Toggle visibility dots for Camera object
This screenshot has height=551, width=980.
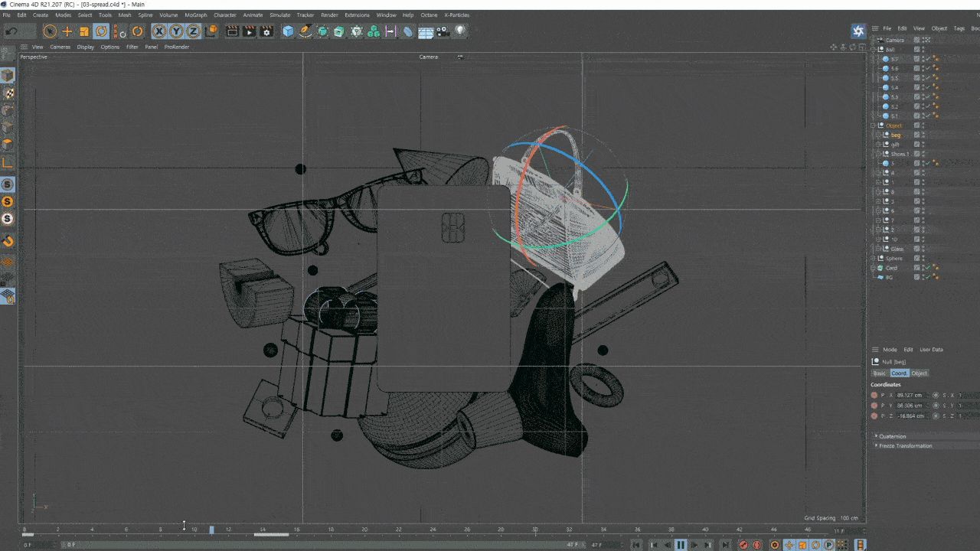pos(923,40)
